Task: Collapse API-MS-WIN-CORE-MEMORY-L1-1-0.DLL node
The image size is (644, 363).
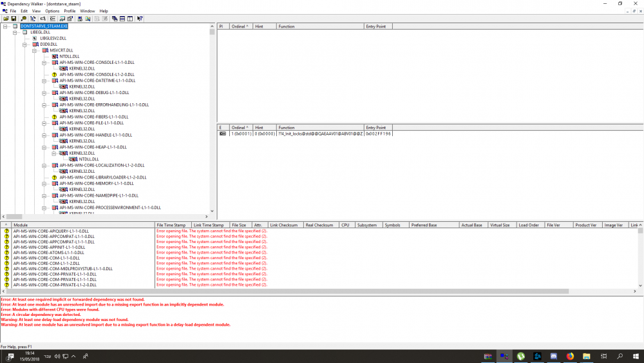Action: 44,184
